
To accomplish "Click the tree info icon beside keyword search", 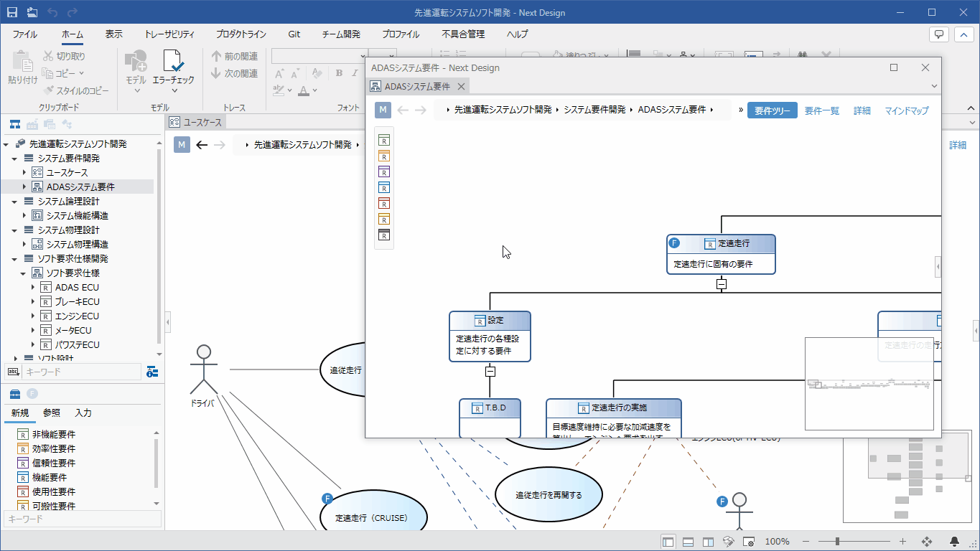I will tap(152, 372).
